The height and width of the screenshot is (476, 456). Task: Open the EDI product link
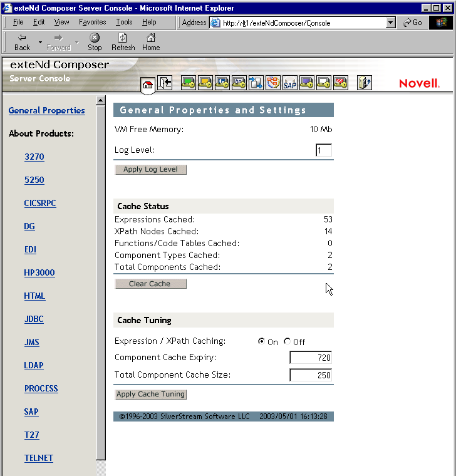30,249
